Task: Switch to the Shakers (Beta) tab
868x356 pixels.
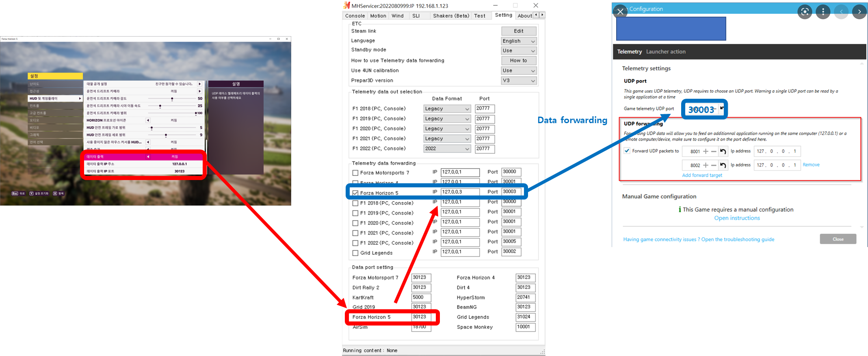Action: point(451,16)
